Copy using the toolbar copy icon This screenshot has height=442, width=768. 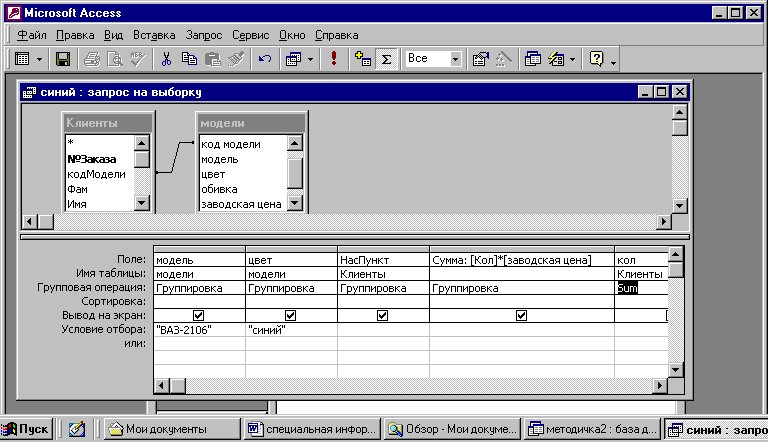pyautogui.click(x=190, y=59)
